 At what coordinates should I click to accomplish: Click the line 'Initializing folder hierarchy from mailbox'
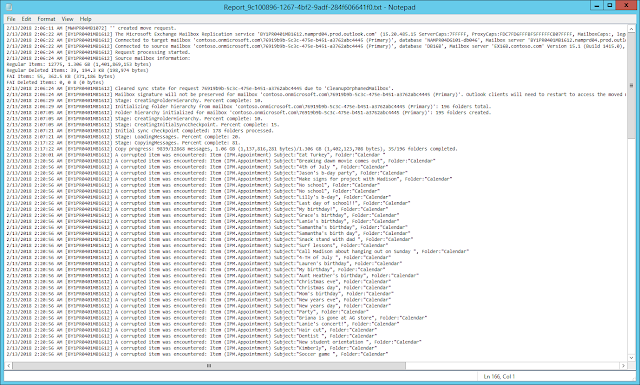249,107
